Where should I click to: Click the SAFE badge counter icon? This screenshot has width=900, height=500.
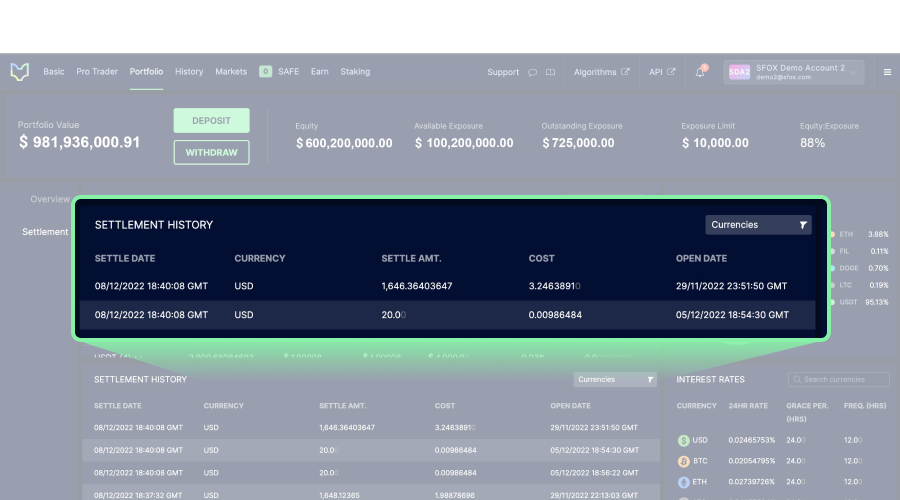(265, 72)
